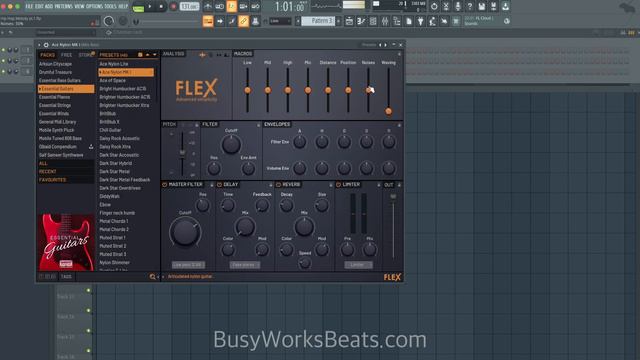
Task: Click the Master Filter Cutoff knob
Action: (x=185, y=231)
